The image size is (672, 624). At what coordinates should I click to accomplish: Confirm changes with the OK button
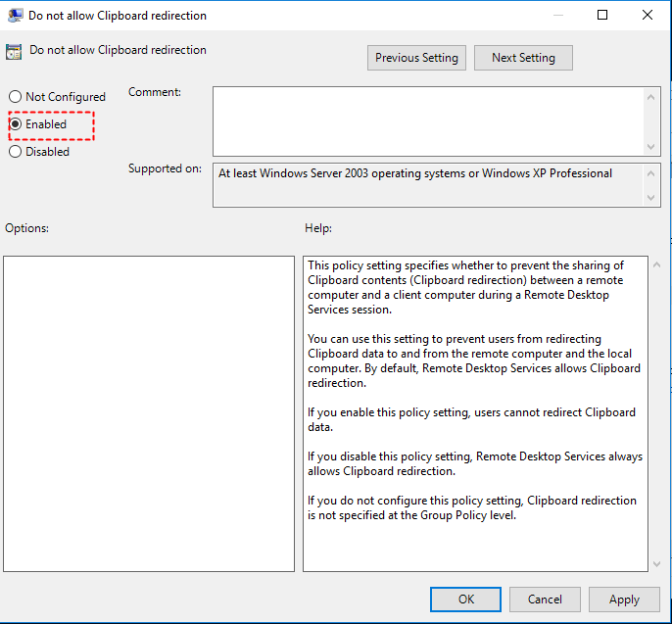point(466,600)
